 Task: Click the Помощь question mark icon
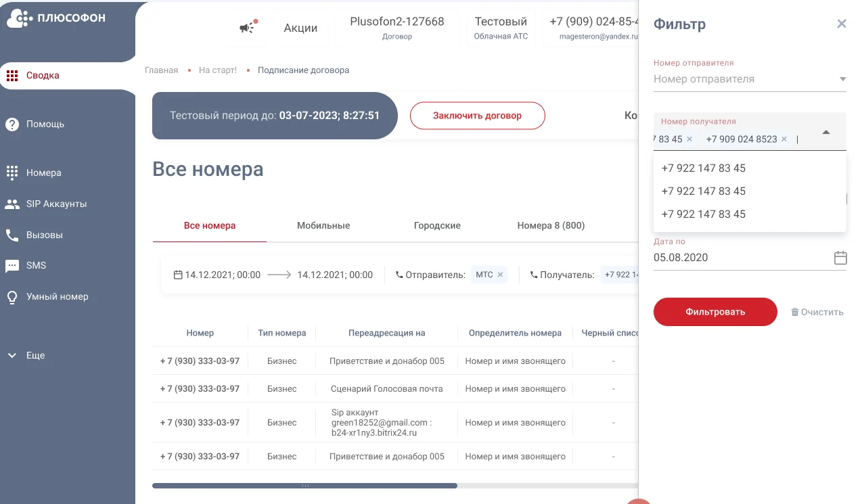(x=12, y=124)
